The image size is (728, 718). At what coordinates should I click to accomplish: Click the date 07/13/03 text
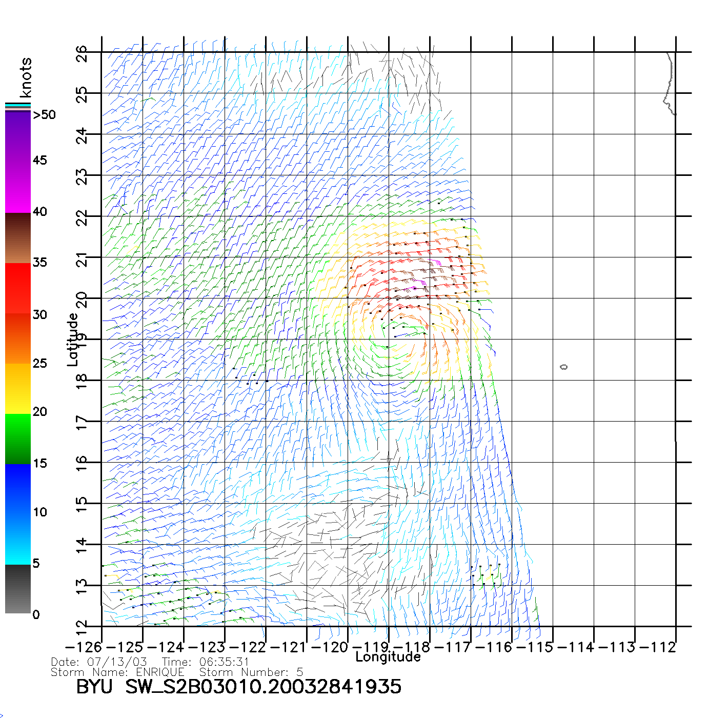(117, 662)
